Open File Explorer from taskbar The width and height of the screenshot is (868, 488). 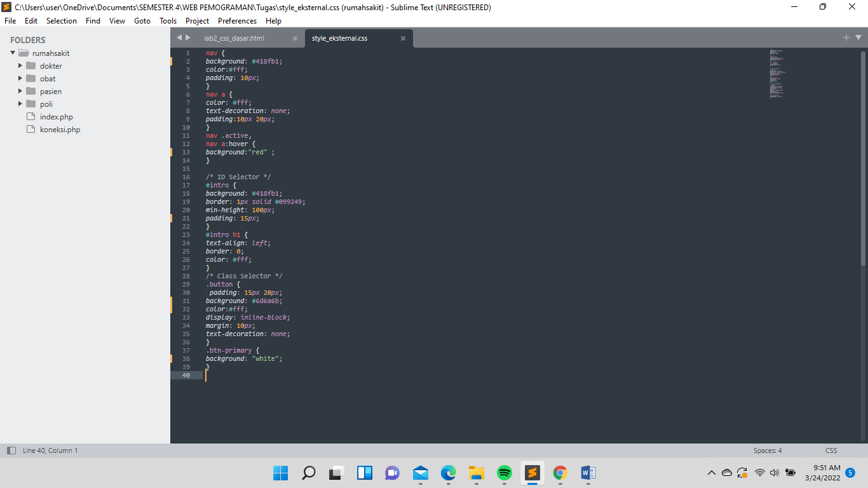(477, 473)
